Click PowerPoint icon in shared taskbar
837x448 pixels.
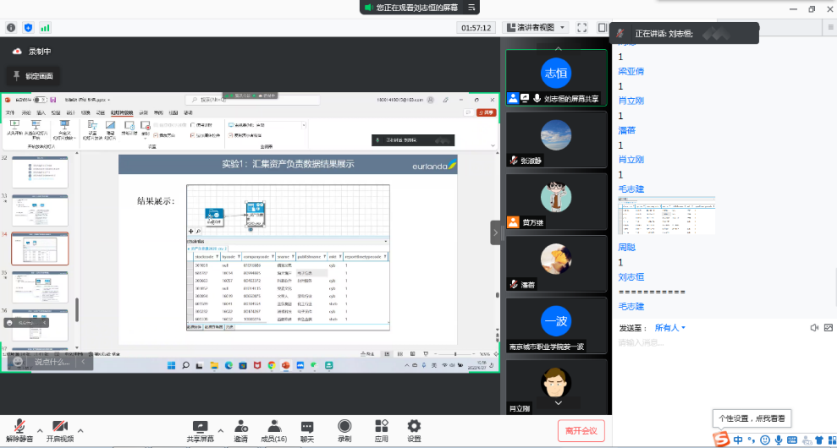click(x=286, y=365)
